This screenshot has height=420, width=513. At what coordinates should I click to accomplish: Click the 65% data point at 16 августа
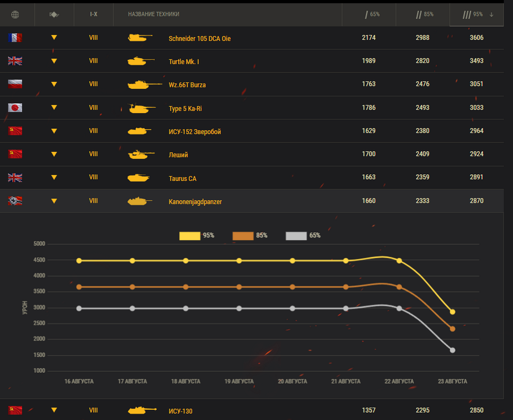79,309
